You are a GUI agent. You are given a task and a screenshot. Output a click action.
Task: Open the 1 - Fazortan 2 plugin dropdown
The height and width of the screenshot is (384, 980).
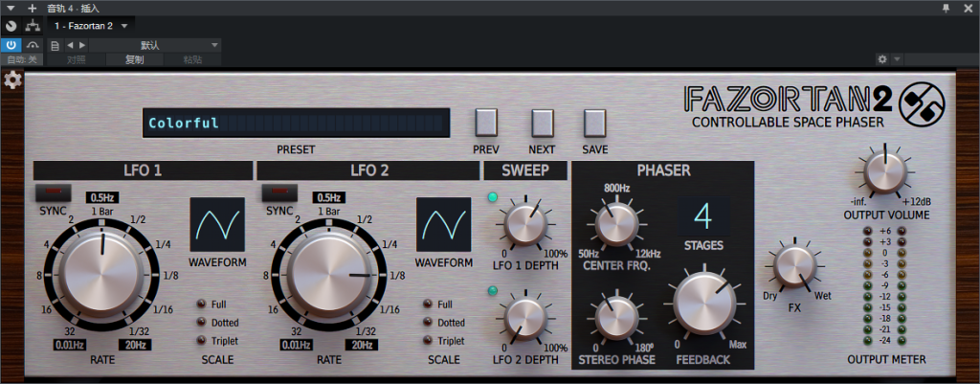[x=92, y=25]
